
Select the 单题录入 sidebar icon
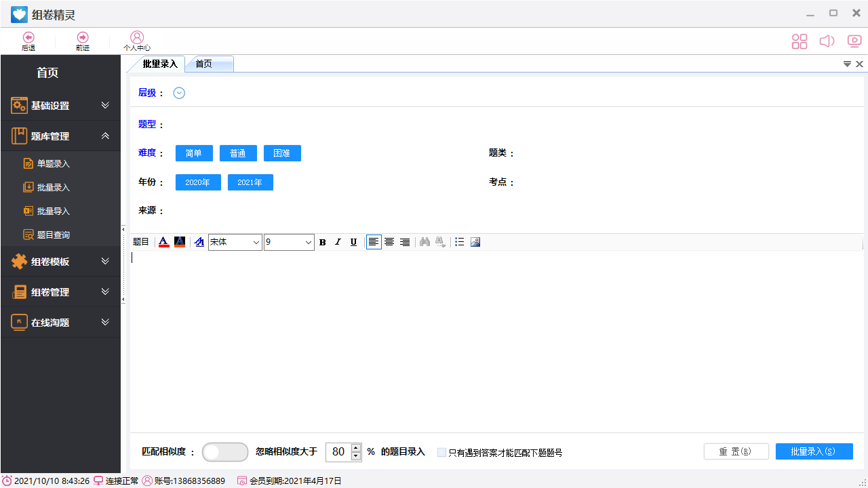[x=28, y=163]
